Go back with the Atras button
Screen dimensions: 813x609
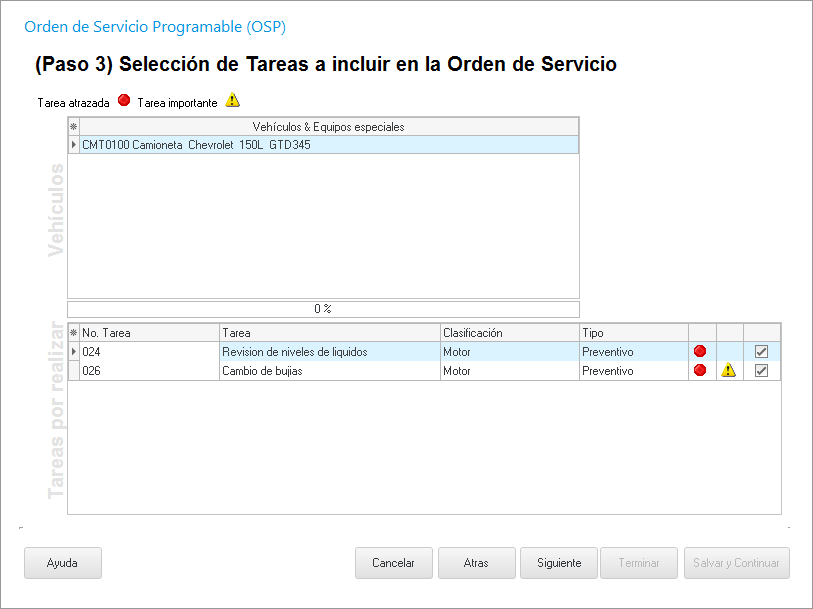(x=476, y=563)
